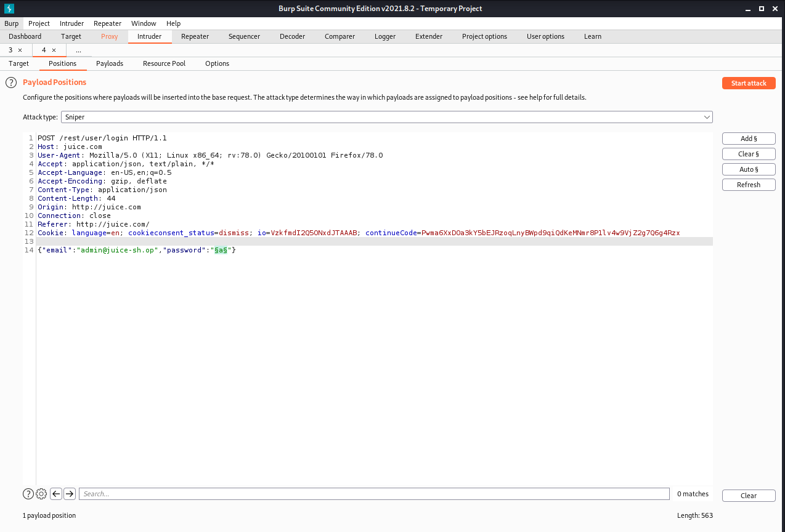Click the continueCode cookie value

pos(551,233)
